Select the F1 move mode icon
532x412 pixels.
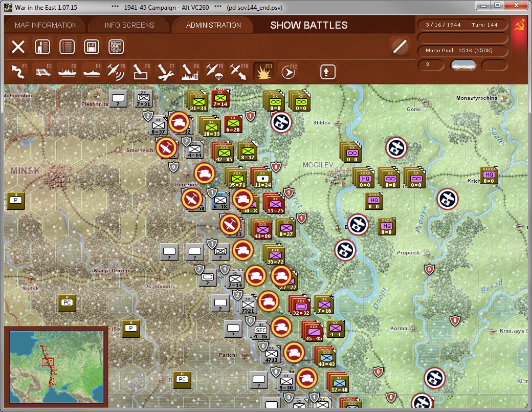point(18,72)
